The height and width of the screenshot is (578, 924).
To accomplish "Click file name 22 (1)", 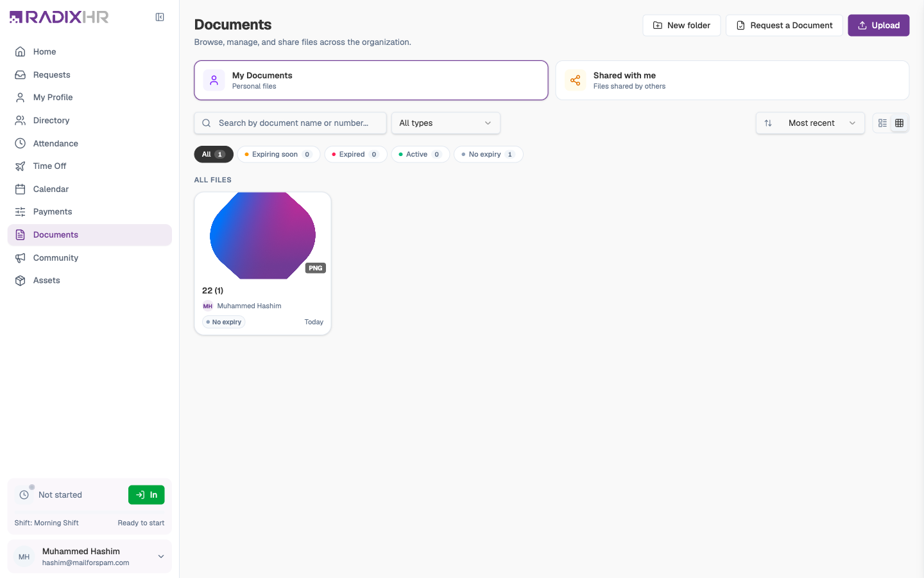I will (213, 290).
